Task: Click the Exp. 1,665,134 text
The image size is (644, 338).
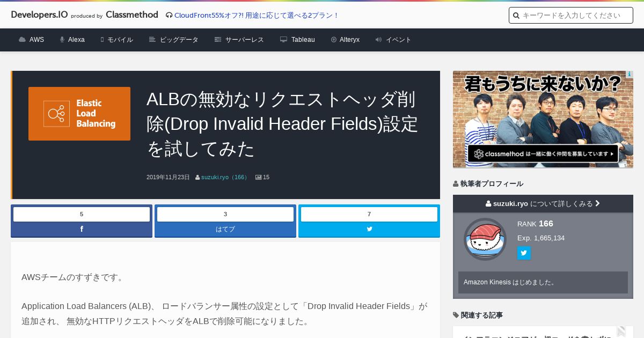Action: pyautogui.click(x=541, y=238)
